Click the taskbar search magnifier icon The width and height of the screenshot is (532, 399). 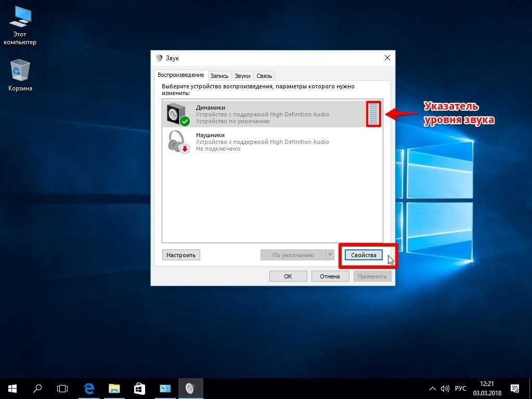(37, 388)
